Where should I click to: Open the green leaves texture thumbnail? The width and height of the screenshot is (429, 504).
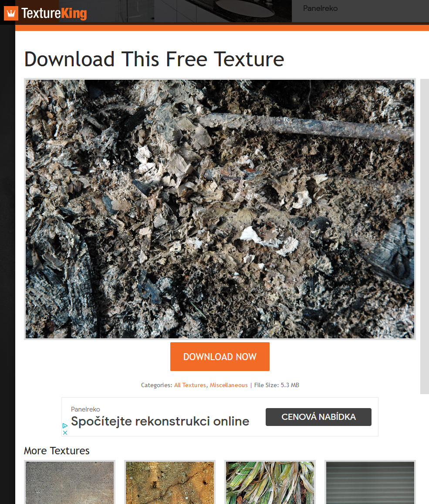pos(270,482)
